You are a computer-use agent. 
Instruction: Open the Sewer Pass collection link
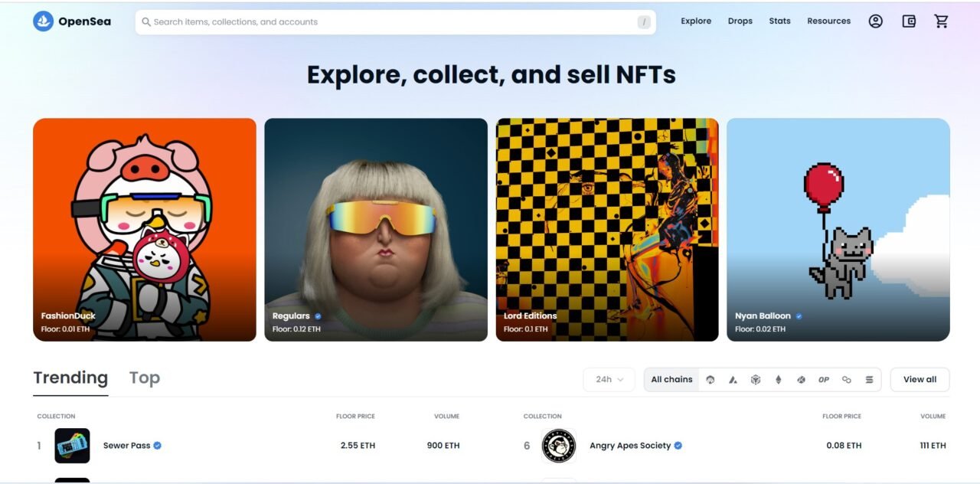pos(127,446)
